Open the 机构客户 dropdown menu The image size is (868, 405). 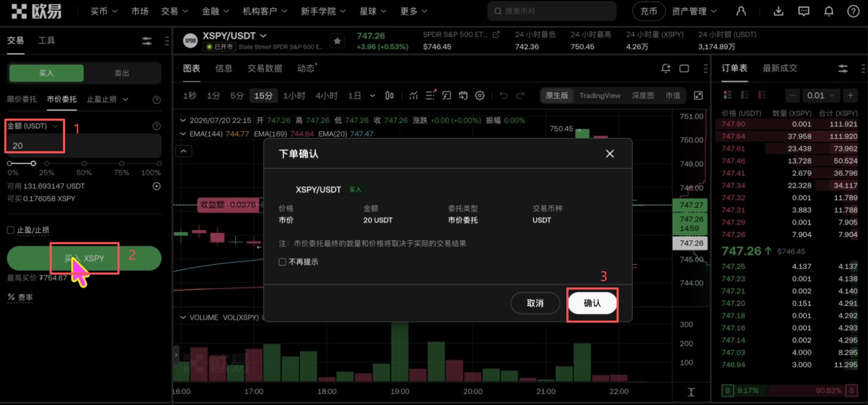[265, 11]
